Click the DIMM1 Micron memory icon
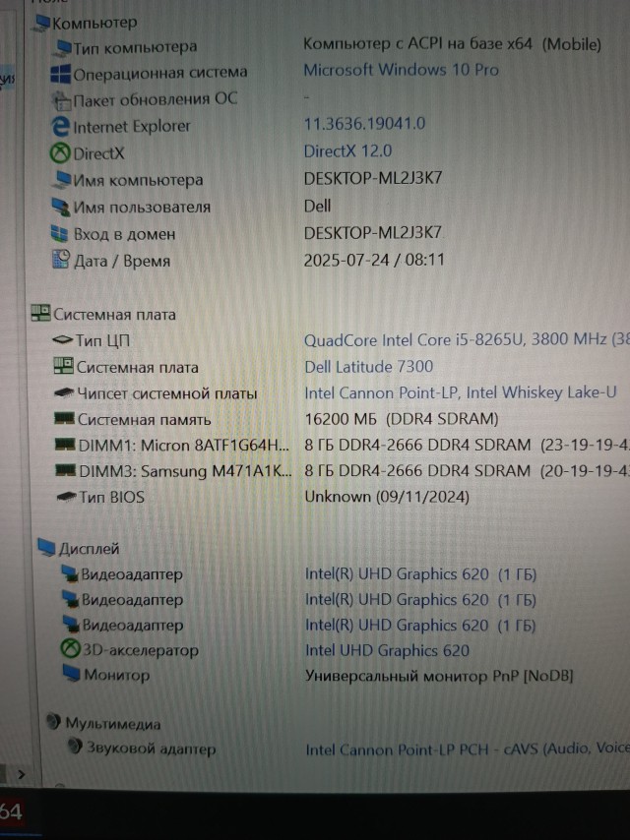630x840 pixels. click(x=66, y=446)
